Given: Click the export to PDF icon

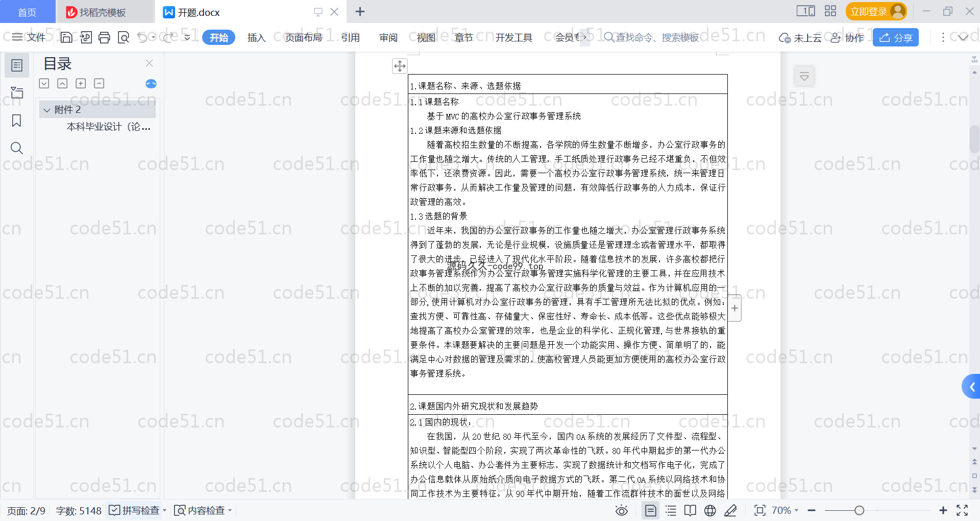Looking at the screenshot, I should pos(86,37).
